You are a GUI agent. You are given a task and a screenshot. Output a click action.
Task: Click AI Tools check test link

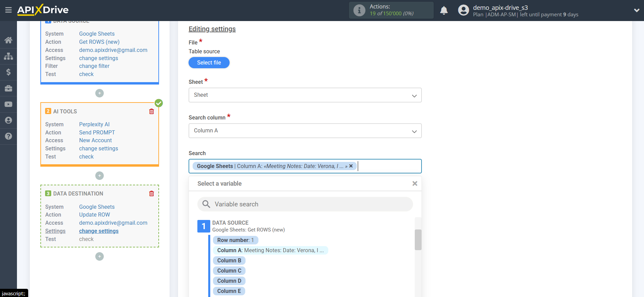(86, 156)
